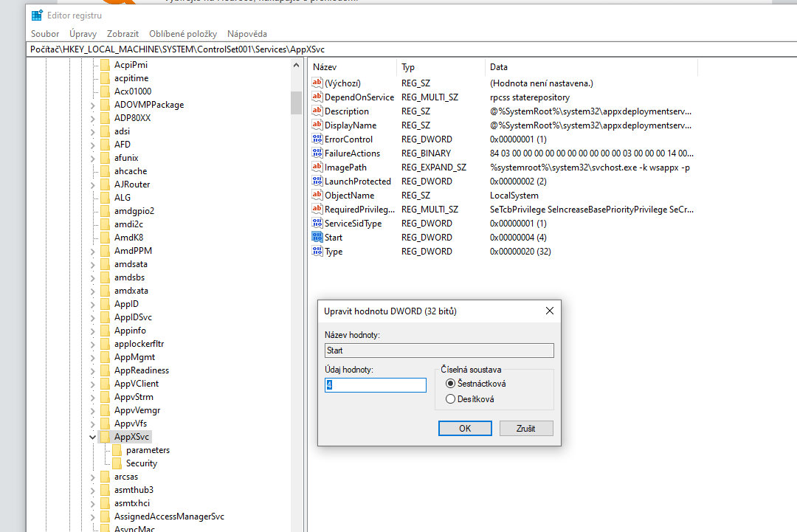Image resolution: width=797 pixels, height=532 pixels.
Task: Select the Desítková radio button
Action: point(450,399)
